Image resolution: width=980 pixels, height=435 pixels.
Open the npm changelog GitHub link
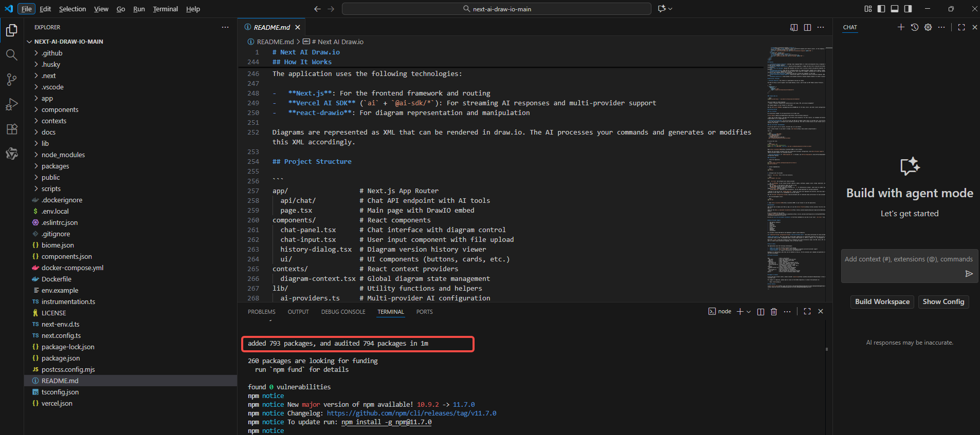coord(412,413)
